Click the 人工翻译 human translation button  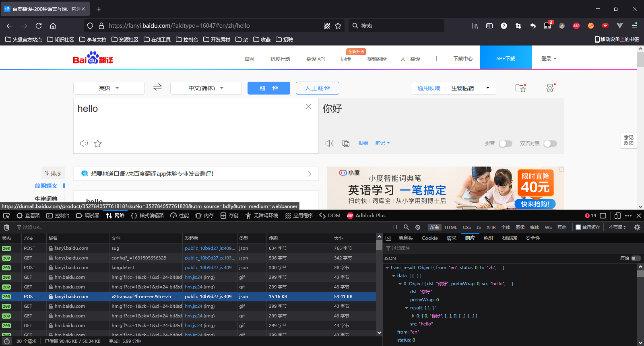click(x=318, y=88)
